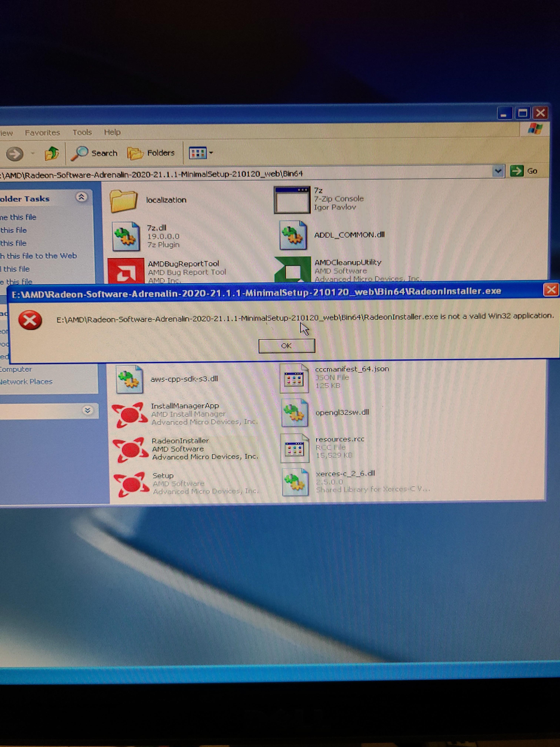Click the red error icon in dialog
The image size is (560, 747).
(x=30, y=320)
